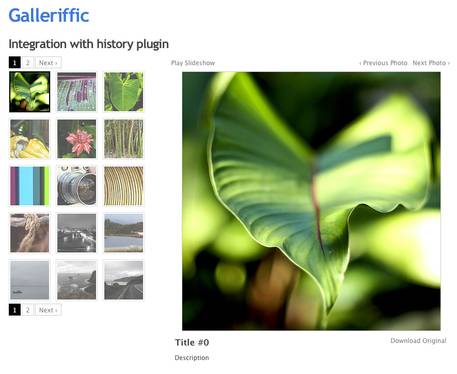Go to page 2 in top pagination
This screenshot has height=374, width=457.
(28, 63)
